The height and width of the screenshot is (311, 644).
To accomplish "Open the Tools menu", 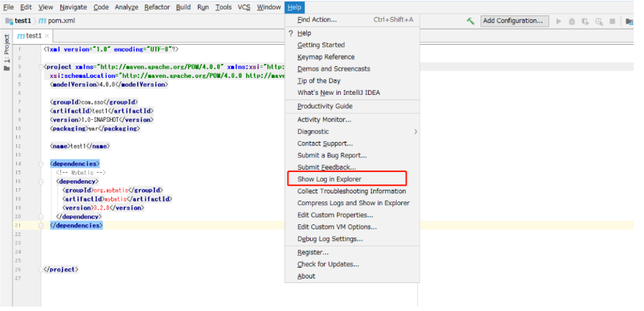I will [x=224, y=7].
